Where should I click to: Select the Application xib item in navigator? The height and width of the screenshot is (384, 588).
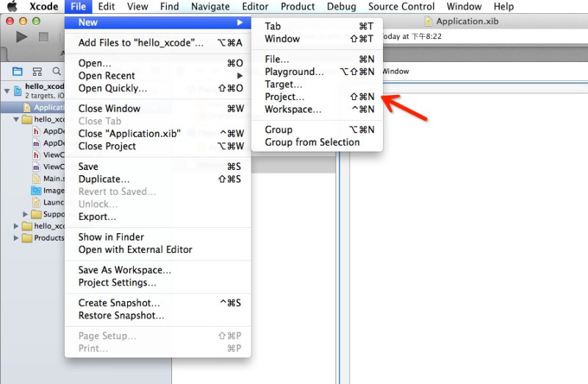32,107
